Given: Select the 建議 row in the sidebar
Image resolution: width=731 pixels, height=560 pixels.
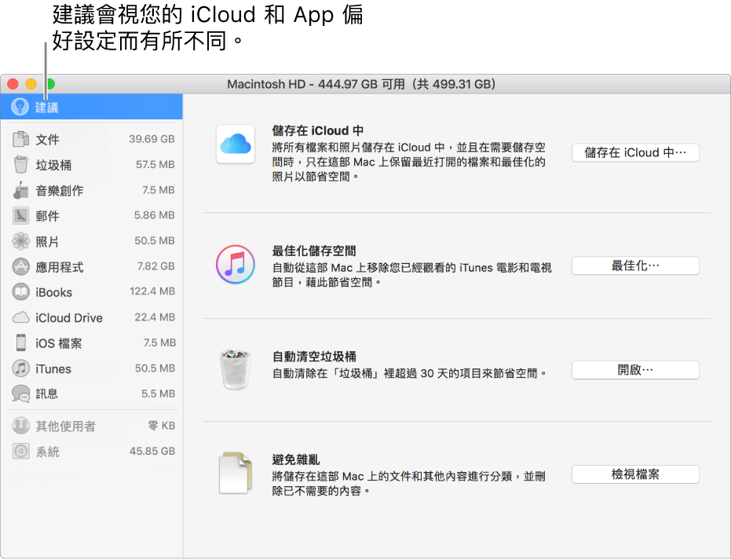Looking at the screenshot, I should [91, 107].
